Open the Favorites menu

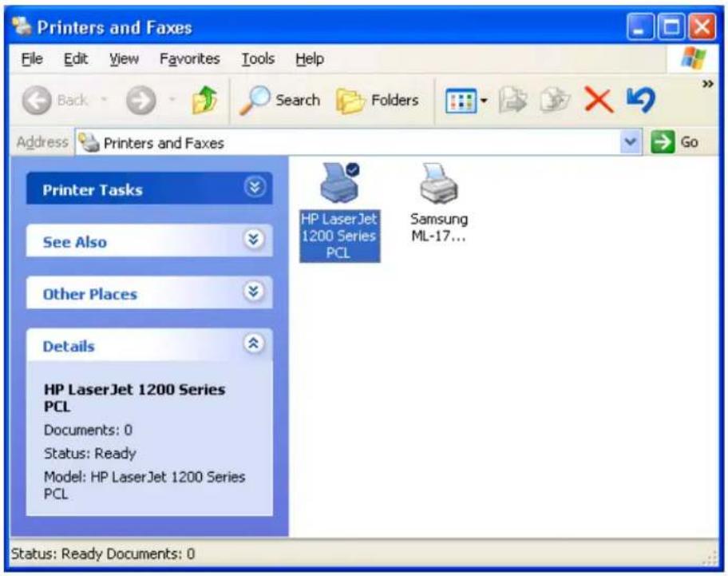pos(189,59)
